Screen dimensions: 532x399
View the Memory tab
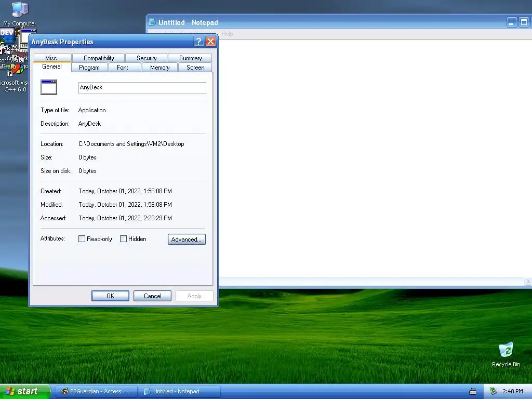click(x=160, y=68)
